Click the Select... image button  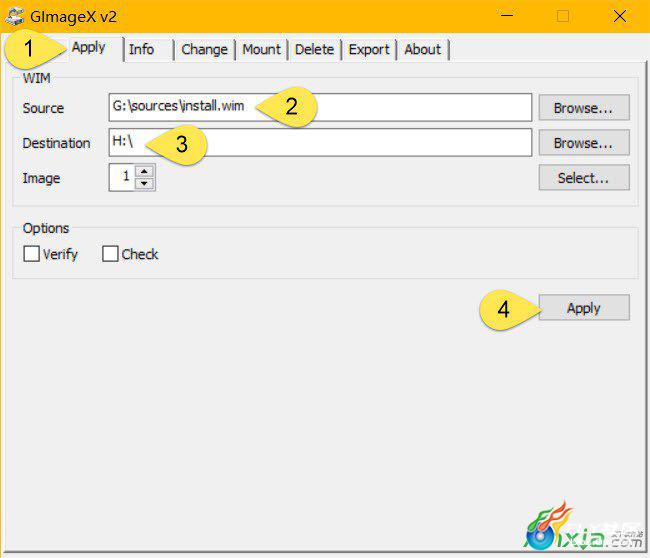click(x=584, y=178)
